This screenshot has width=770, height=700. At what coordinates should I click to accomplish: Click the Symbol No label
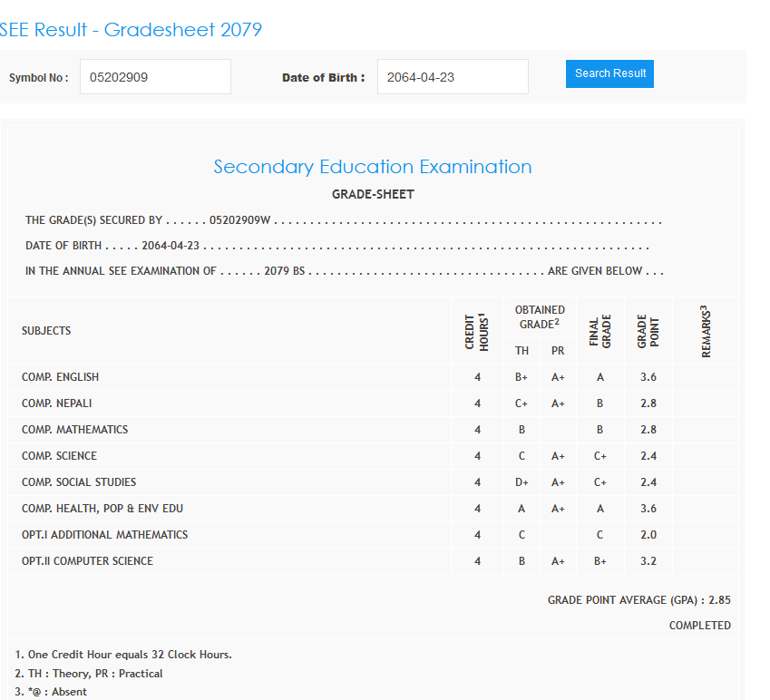click(38, 78)
